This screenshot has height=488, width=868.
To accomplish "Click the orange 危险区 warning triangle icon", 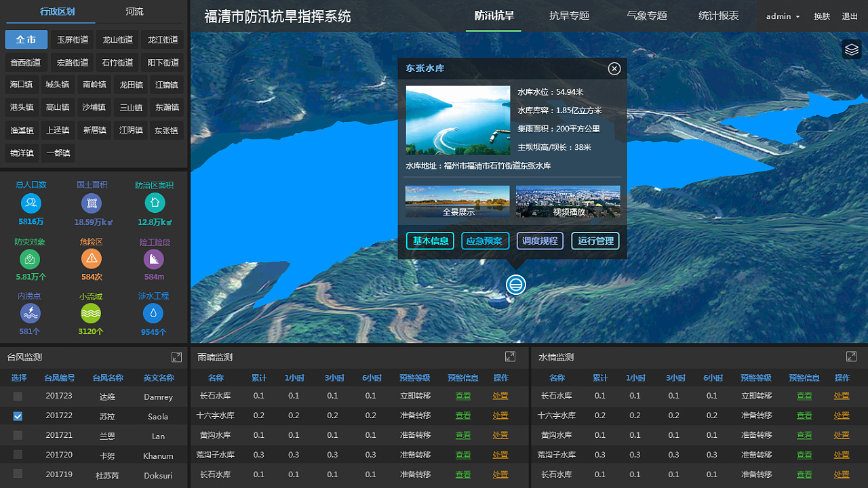I will click(91, 258).
